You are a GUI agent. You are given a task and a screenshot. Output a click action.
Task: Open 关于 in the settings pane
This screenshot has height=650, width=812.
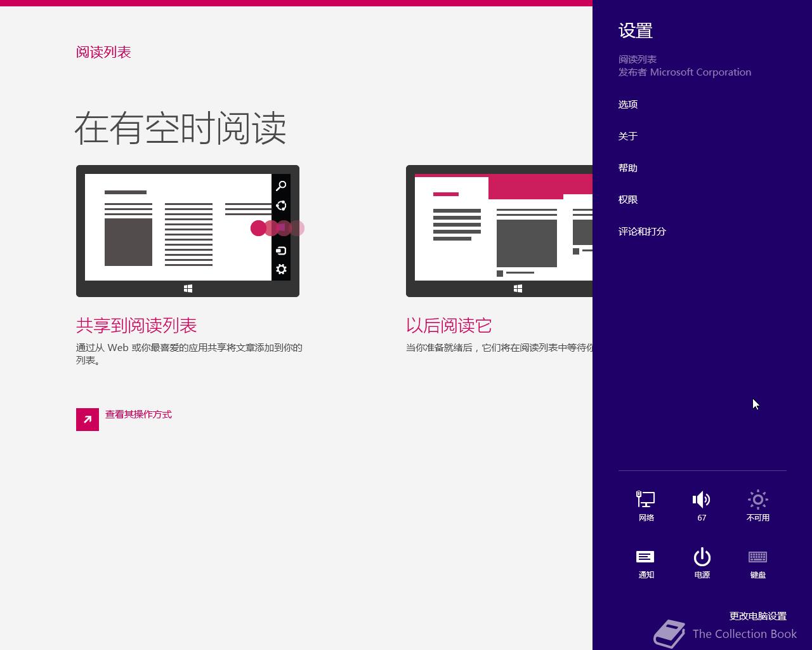click(x=628, y=136)
